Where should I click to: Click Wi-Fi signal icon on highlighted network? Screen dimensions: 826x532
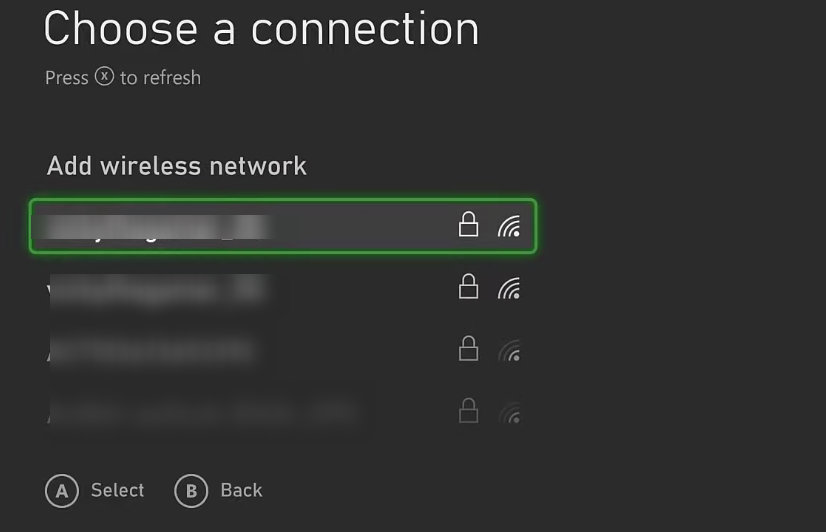[509, 226]
